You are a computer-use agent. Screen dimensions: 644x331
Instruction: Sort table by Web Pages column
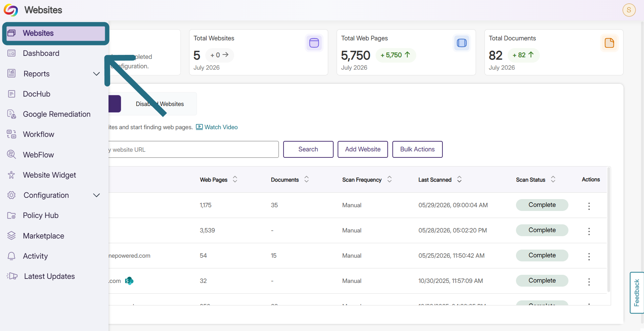click(x=235, y=179)
